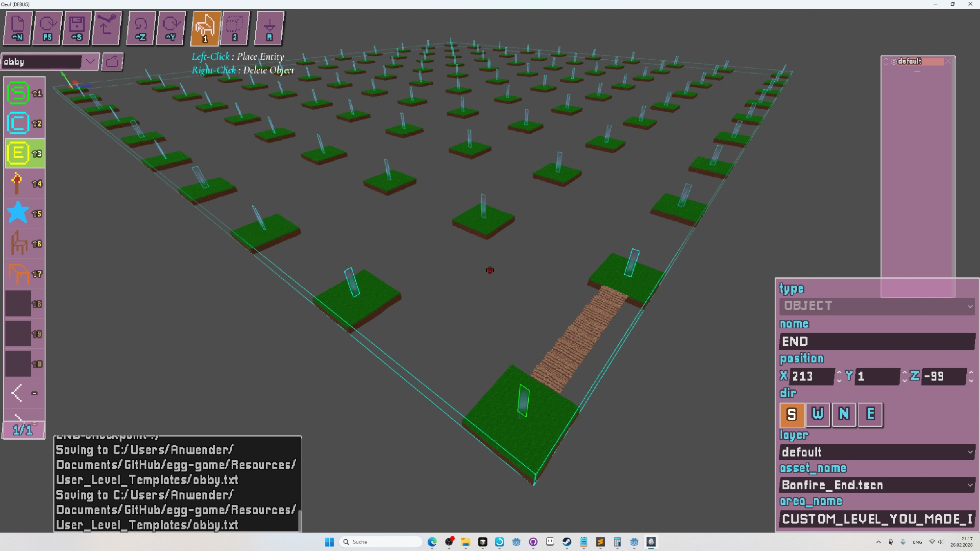Select the dashed selection tool icon

235,28
